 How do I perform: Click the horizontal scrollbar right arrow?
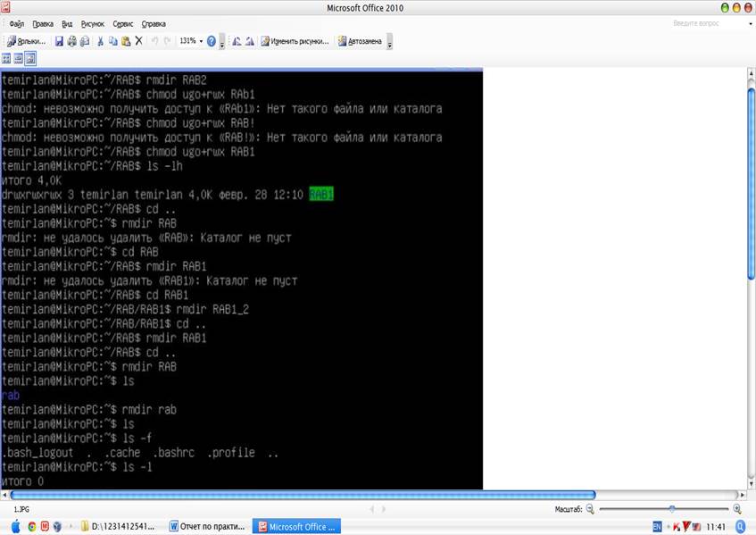[743, 495]
